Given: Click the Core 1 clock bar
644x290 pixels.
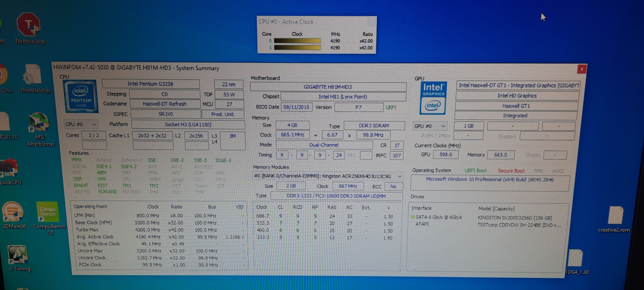Looking at the screenshot, I should pyautogui.click(x=297, y=48).
